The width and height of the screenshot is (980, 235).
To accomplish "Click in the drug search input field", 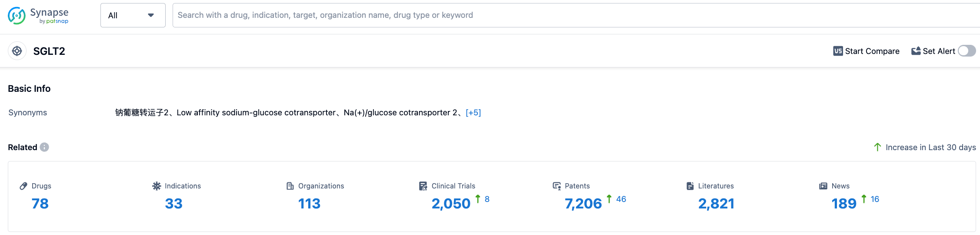I will tap(565, 15).
